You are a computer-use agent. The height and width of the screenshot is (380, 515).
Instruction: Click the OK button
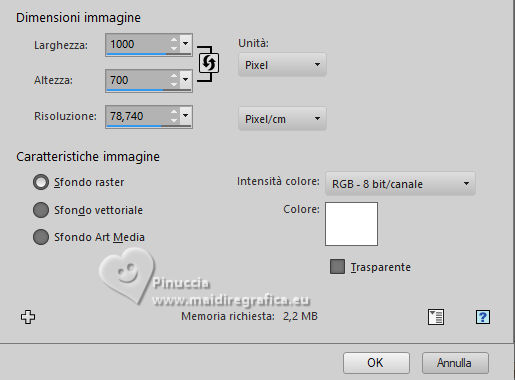pos(376,363)
